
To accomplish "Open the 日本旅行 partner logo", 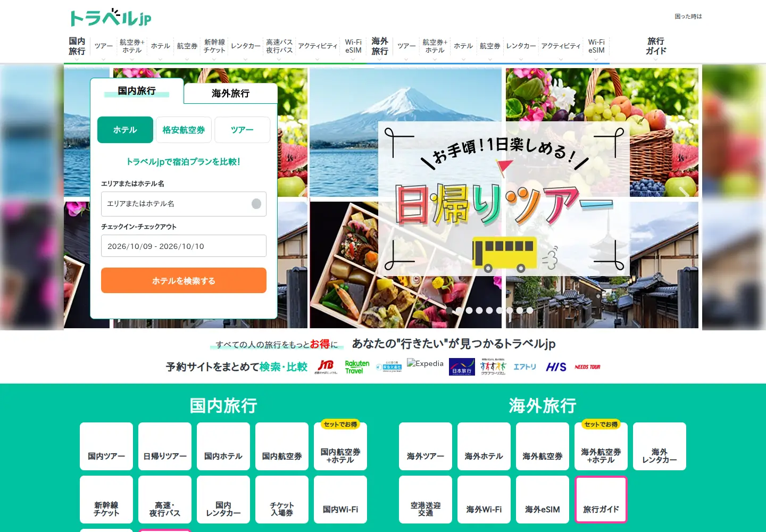I will point(462,367).
